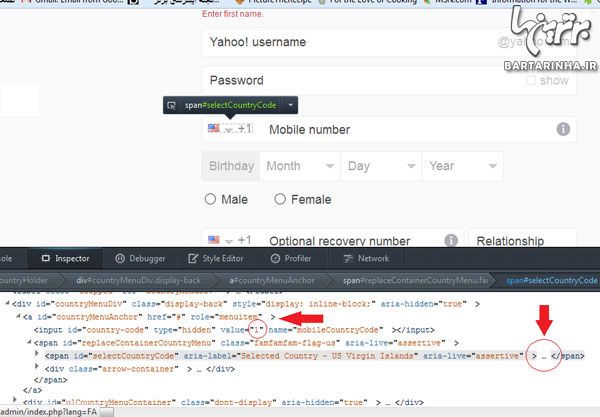The height and width of the screenshot is (417, 600).
Task: Switch to the Style Editor tab
Action: click(x=215, y=259)
